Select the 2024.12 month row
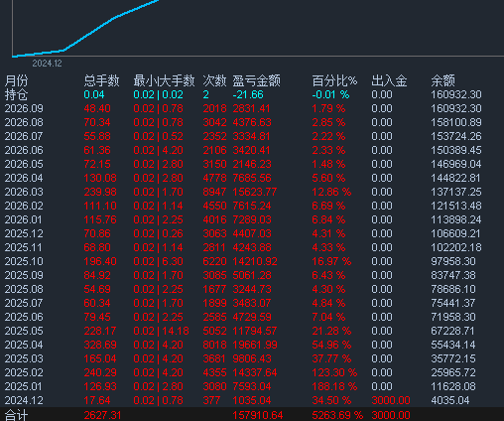This screenshot has width=504, height=421. click(x=24, y=401)
